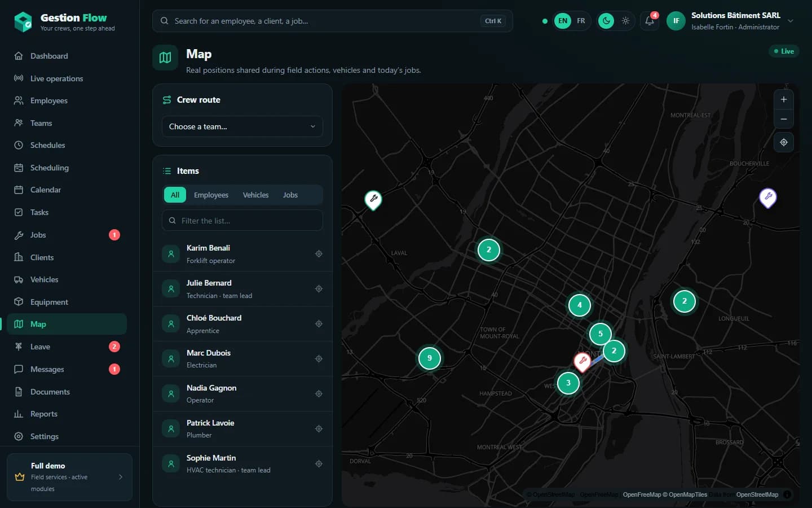Switch to light mode with sun icon
Screen dimensions: 812x508
point(625,21)
